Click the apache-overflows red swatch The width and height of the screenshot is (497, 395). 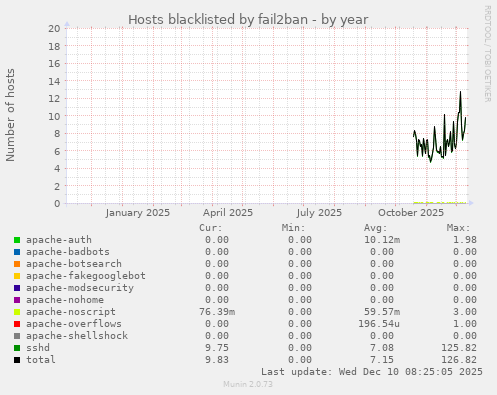tap(17, 324)
